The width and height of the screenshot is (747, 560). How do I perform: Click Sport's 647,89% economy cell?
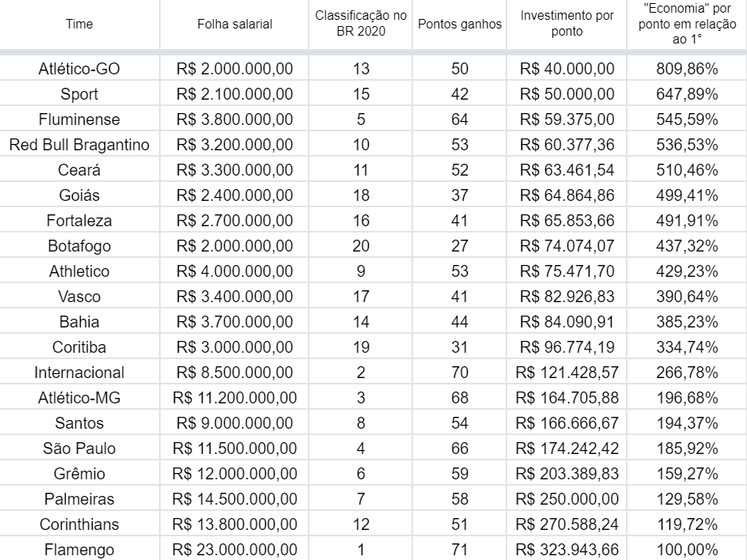(x=687, y=94)
